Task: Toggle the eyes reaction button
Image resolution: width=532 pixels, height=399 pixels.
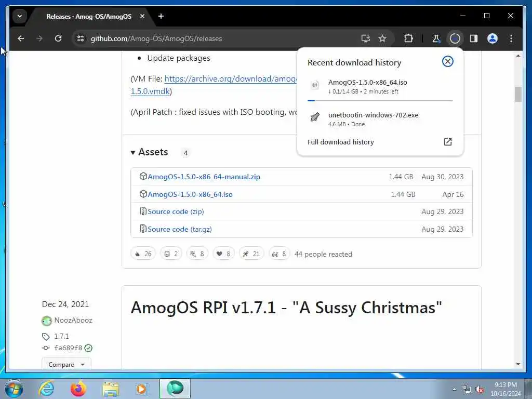Action: click(x=279, y=254)
